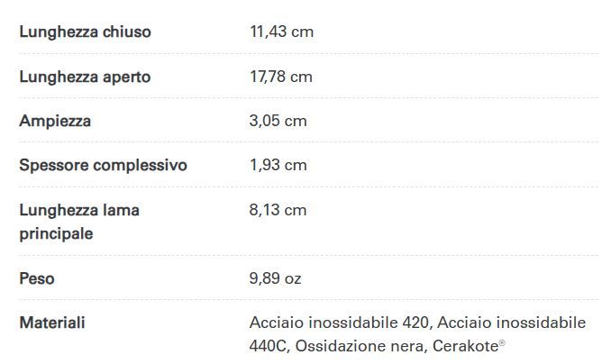Click the 8,13 cm value
Screen dimensions: 602x364
(x=278, y=210)
